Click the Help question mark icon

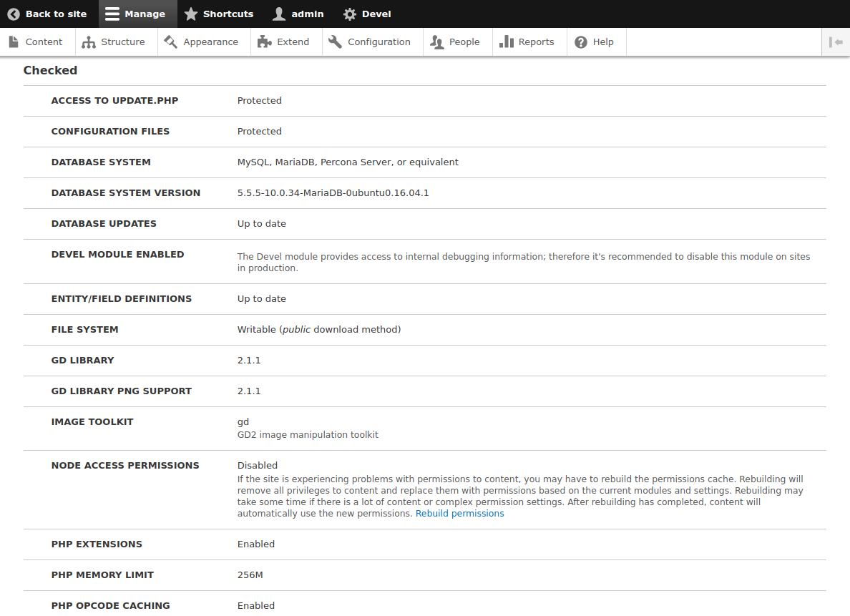pyautogui.click(x=580, y=41)
